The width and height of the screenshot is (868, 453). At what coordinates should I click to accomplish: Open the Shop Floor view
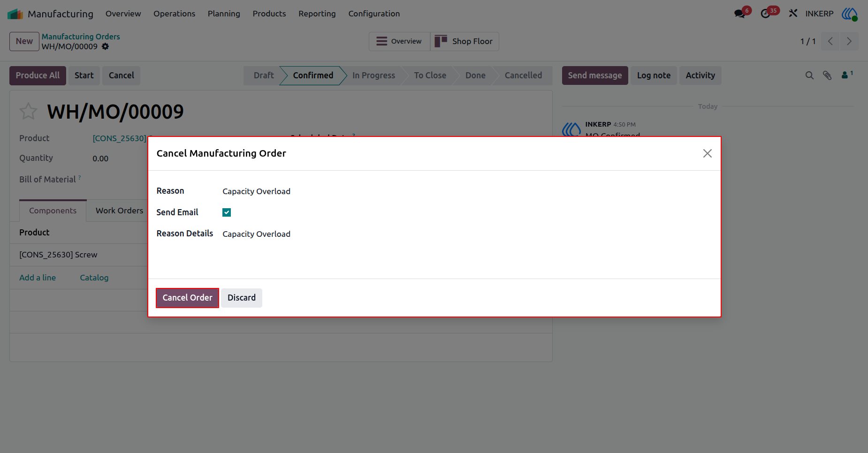pos(464,41)
